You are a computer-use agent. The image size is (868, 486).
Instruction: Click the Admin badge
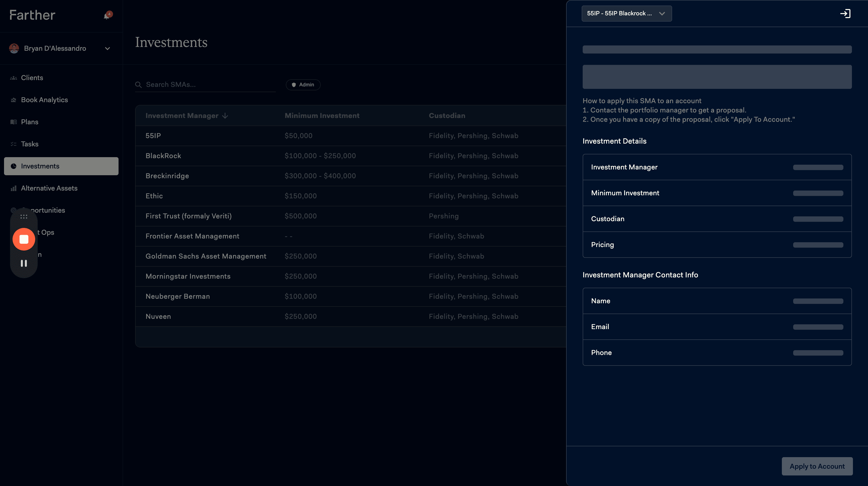[303, 85]
